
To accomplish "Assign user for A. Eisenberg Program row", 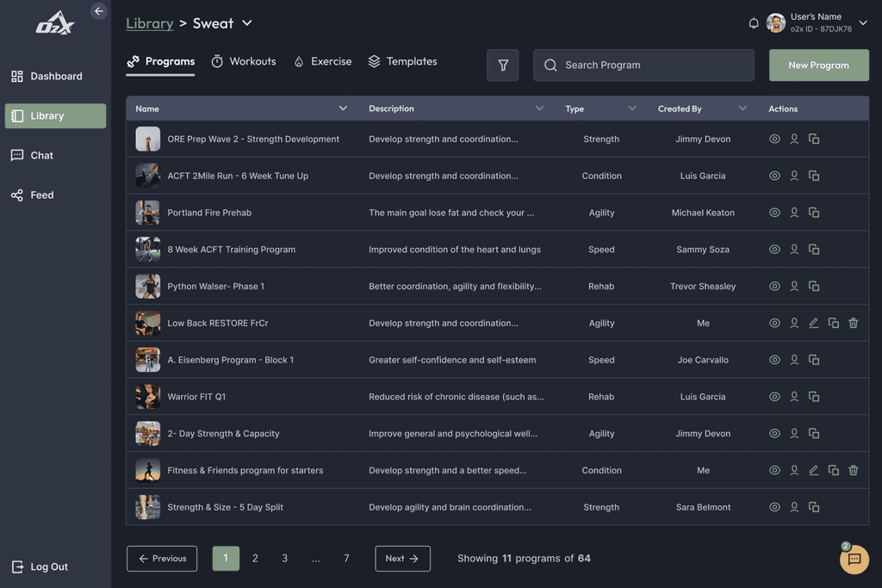I will click(x=794, y=360).
